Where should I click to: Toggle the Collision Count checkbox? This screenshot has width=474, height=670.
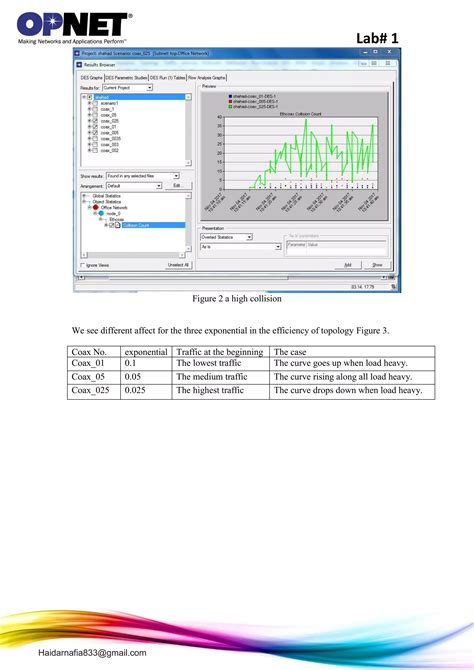(112, 225)
